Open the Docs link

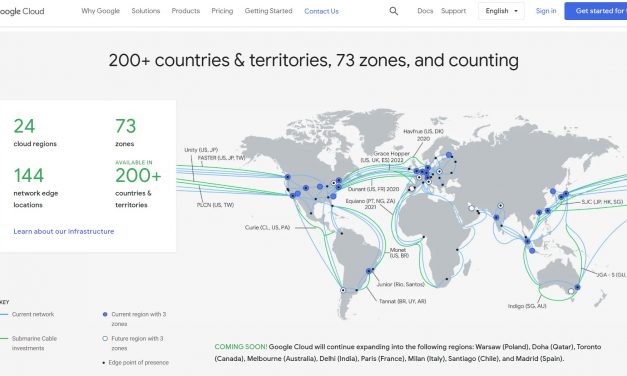click(x=425, y=11)
